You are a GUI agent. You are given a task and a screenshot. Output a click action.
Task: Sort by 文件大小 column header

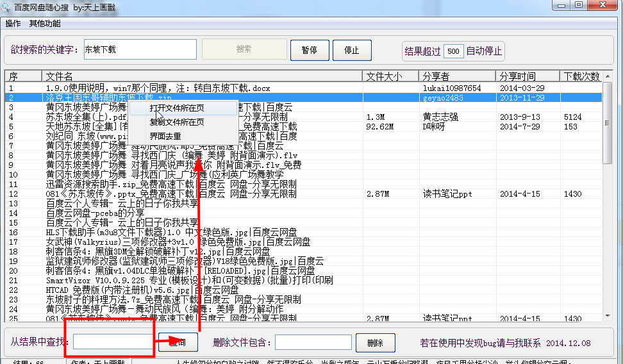(390, 76)
